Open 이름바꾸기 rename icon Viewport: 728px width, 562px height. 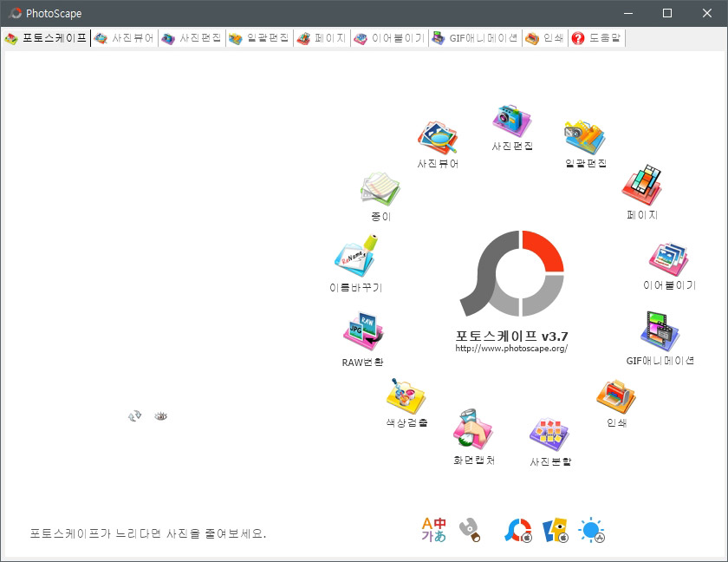coord(356,256)
